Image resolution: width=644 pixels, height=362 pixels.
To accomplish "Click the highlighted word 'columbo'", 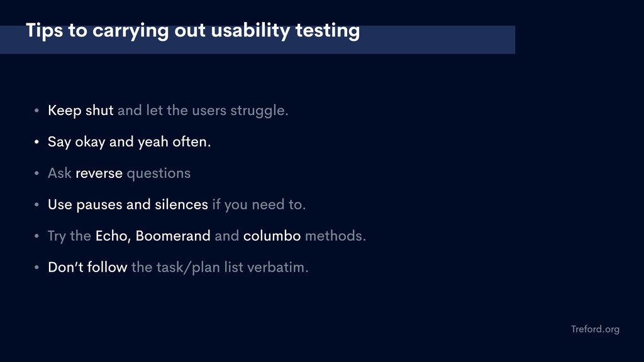I will tap(272, 236).
